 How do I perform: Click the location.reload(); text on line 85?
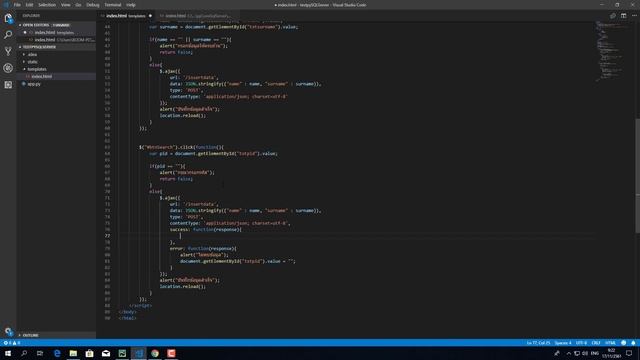[x=182, y=287]
